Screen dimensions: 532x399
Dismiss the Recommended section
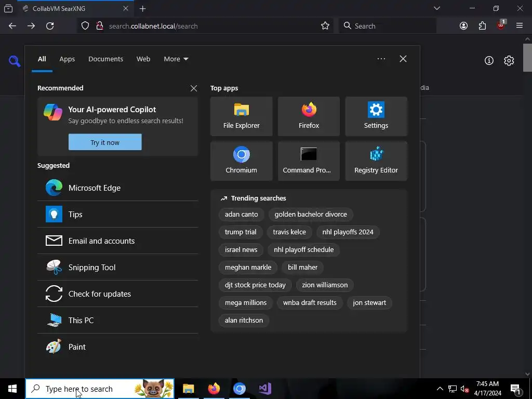click(x=194, y=88)
